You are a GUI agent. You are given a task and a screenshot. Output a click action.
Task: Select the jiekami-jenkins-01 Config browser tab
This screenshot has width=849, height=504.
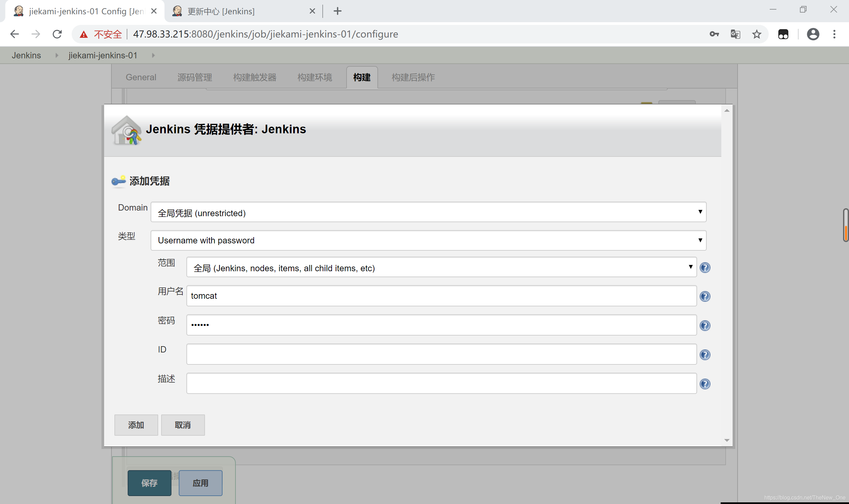pos(85,11)
